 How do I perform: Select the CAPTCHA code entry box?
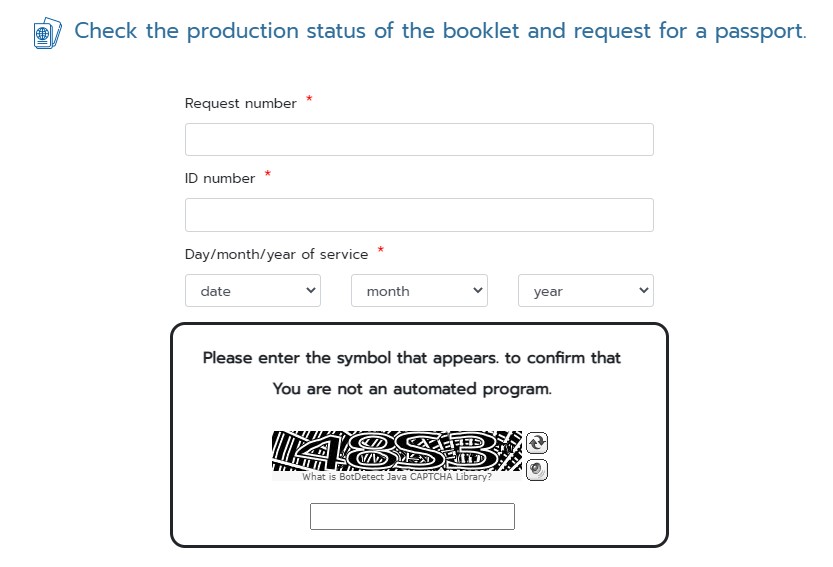[x=412, y=516]
